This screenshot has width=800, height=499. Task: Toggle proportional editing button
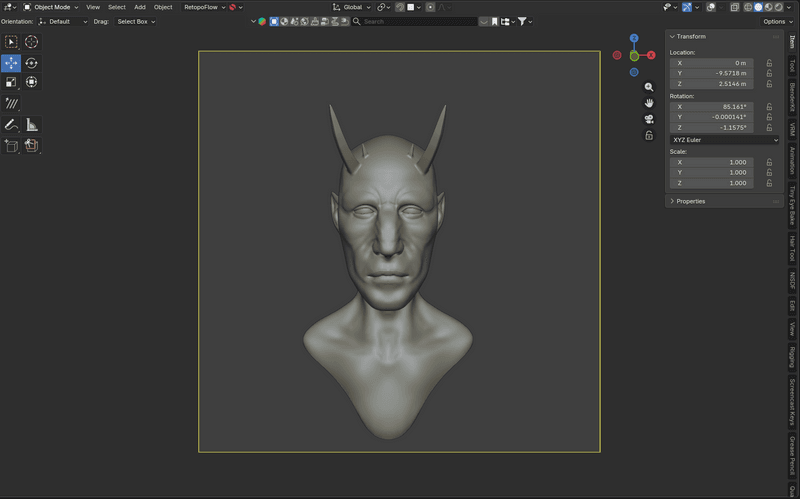[x=430, y=7]
